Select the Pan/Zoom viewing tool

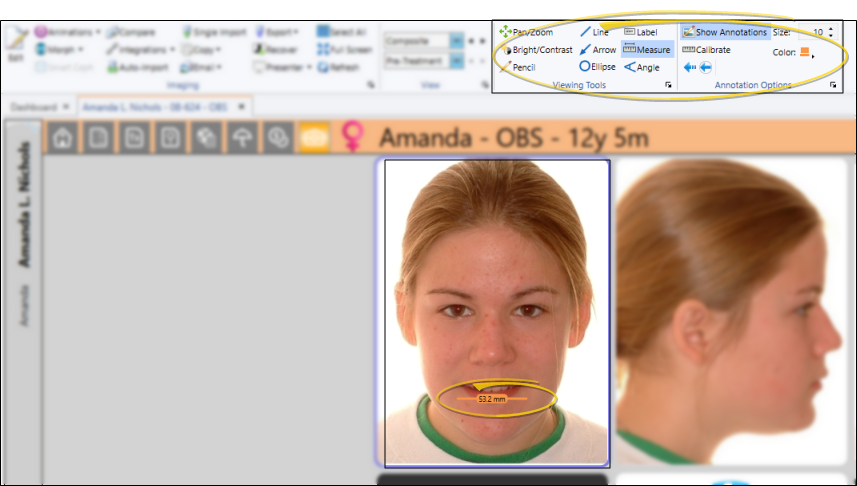[526, 33]
